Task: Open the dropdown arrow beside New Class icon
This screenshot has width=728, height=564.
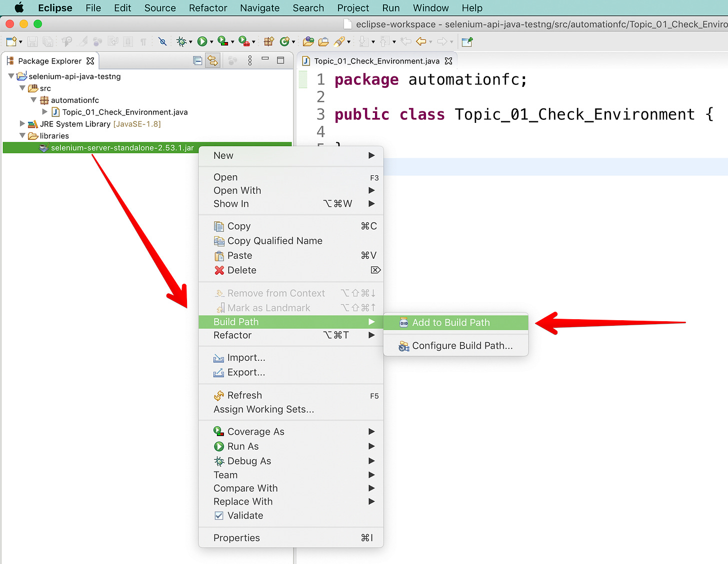Action: [293, 42]
